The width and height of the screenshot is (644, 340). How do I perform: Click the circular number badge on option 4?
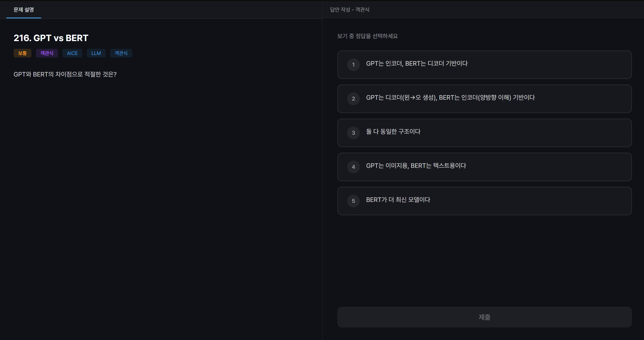tap(353, 167)
